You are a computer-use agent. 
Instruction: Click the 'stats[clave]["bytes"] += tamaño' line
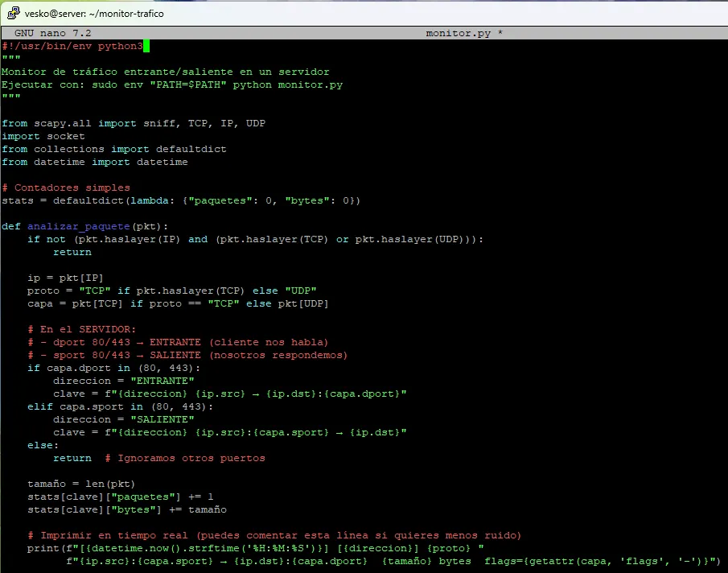(x=127, y=510)
